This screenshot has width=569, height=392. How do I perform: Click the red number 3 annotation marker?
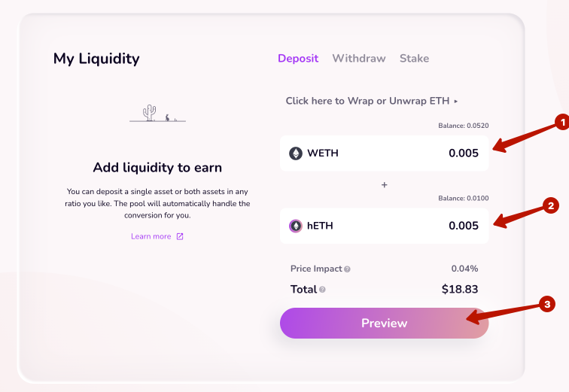click(x=548, y=304)
